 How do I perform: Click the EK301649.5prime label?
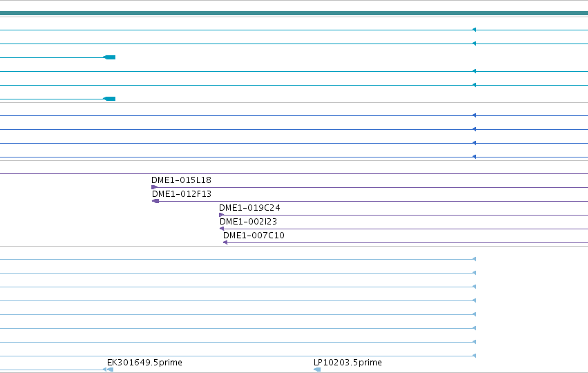(144, 363)
